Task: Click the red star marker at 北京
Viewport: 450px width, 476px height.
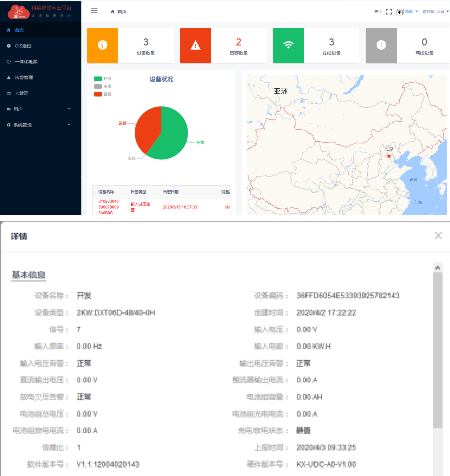Action: click(389, 156)
